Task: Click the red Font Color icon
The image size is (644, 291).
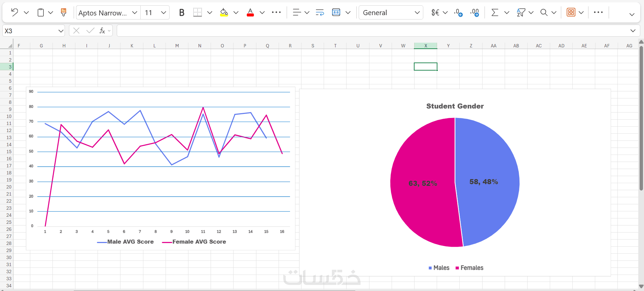Action: pos(250,12)
